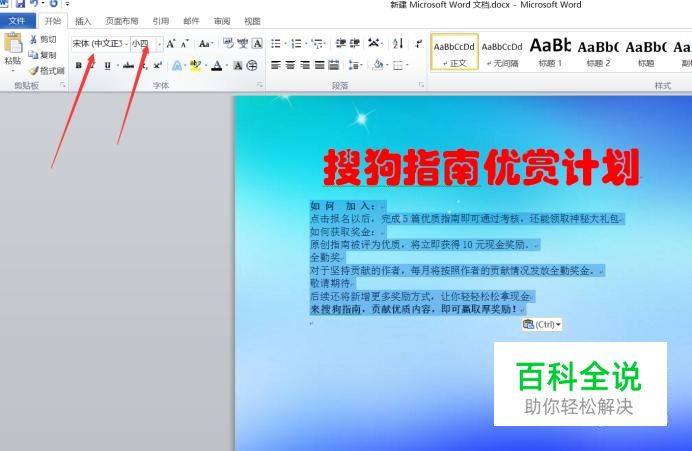Apply strikethrough to selected text
Screen dimensions: 692x451
(128, 66)
